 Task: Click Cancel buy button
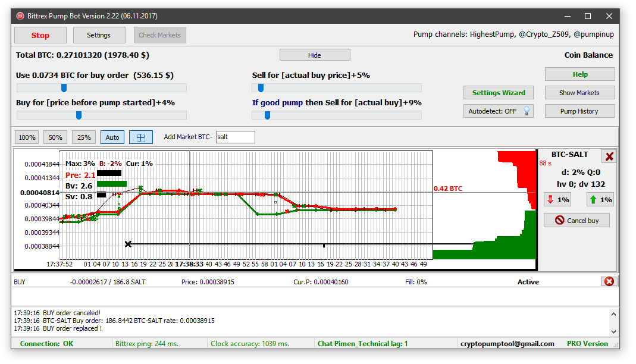pos(577,221)
